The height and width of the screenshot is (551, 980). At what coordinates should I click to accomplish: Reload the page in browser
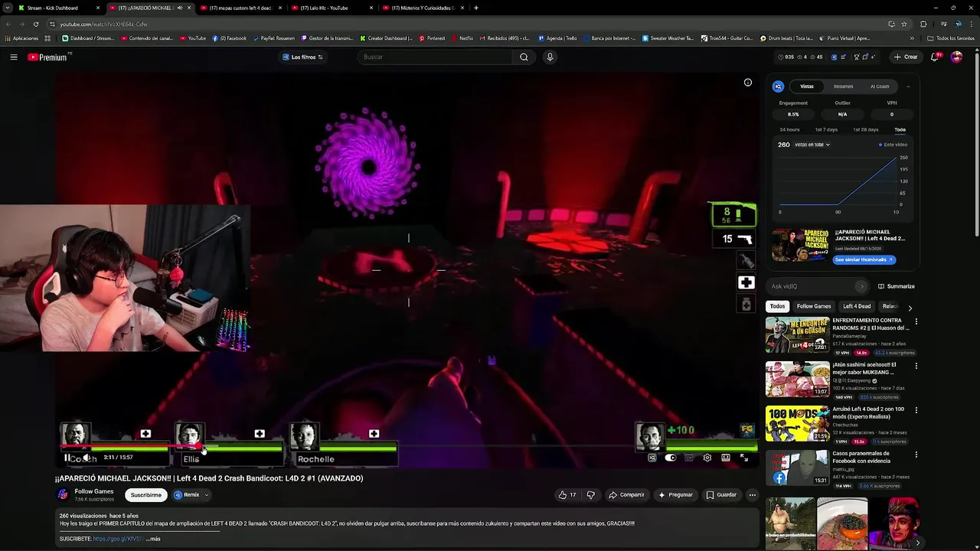click(x=35, y=24)
